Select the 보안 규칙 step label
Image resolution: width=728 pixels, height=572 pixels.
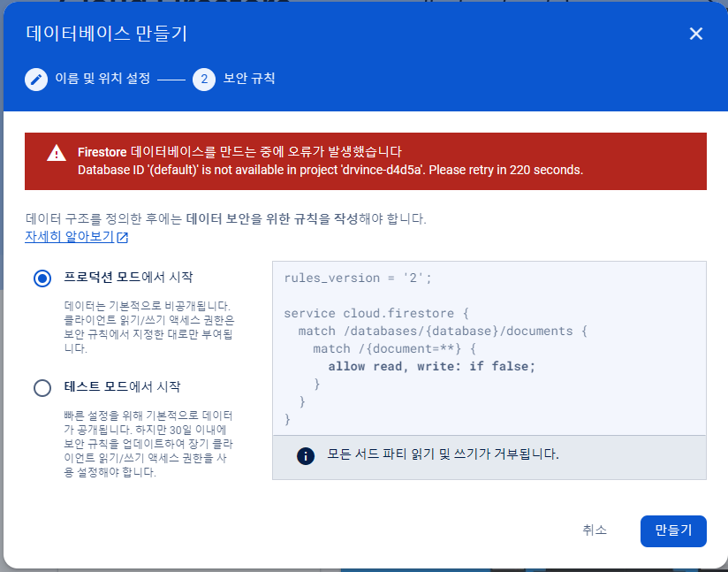coord(249,79)
